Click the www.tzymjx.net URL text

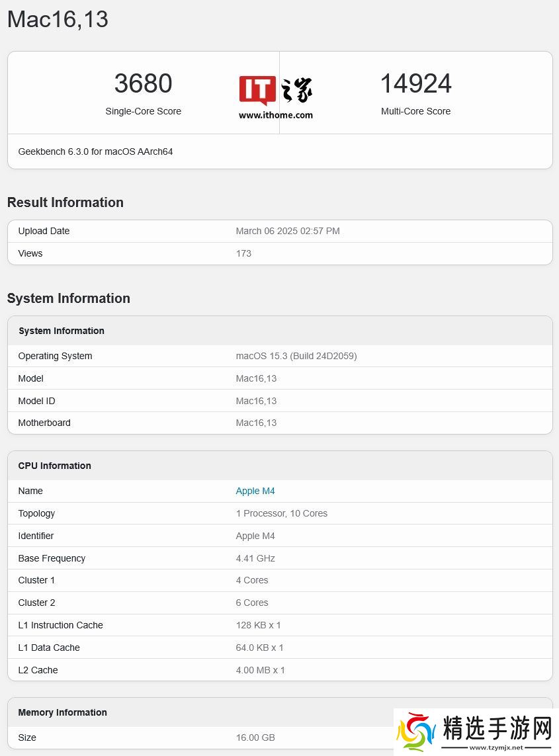coord(496,747)
